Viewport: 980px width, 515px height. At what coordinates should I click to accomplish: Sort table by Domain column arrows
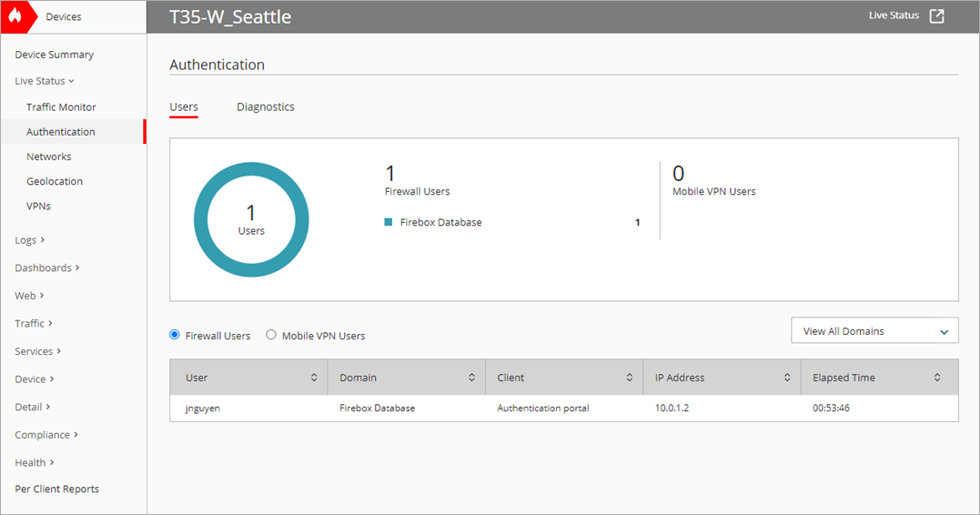(x=471, y=378)
